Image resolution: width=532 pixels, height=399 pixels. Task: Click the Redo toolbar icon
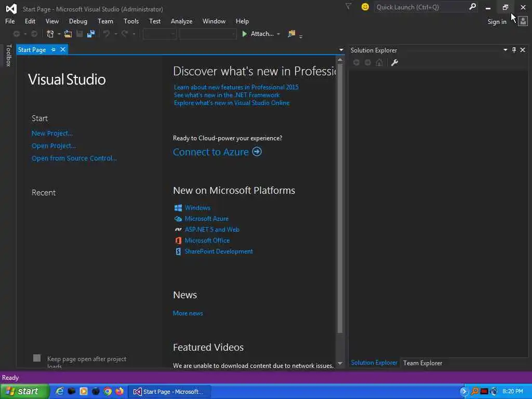125,34
